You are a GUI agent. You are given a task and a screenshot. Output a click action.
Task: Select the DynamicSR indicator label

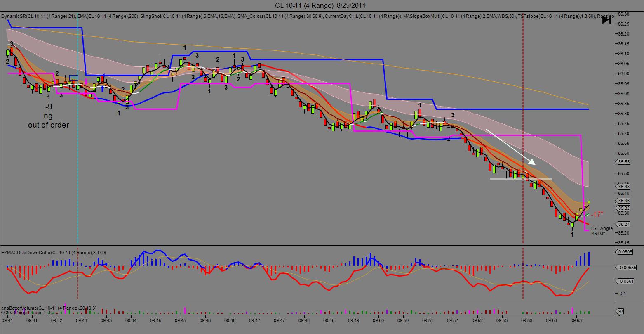tap(39, 16)
